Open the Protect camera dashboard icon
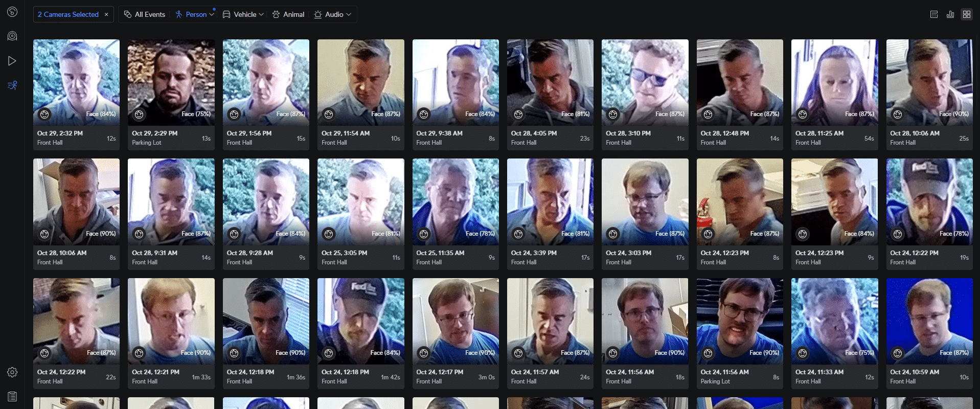Screen dimensions: 980x409 coord(12,36)
